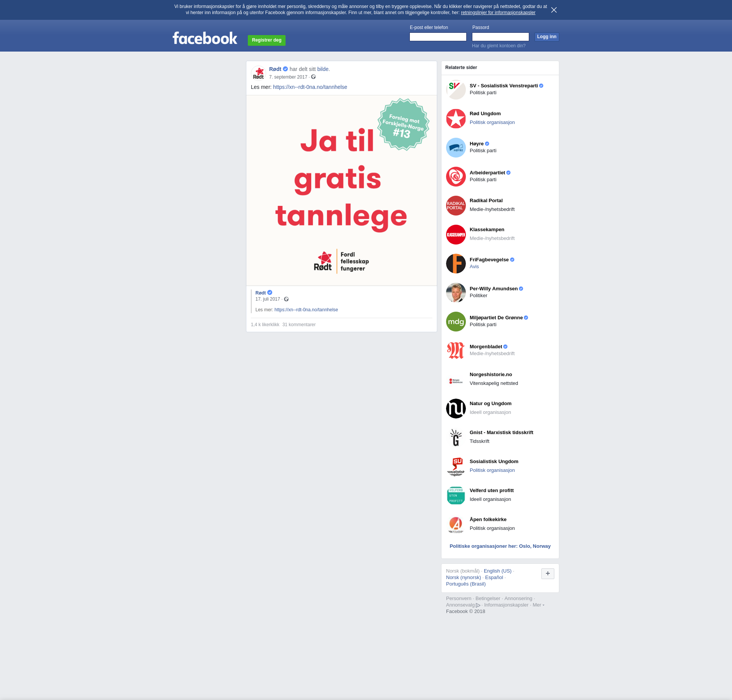Focus the Passord input field
This screenshot has height=700, width=732.
point(501,37)
